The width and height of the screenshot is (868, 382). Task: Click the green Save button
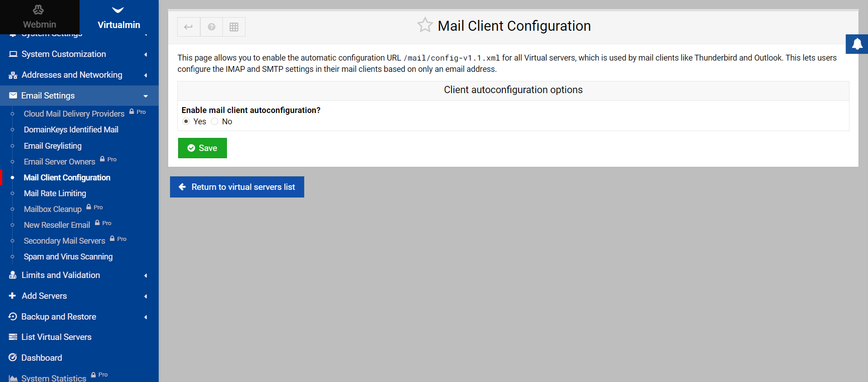[x=203, y=148]
